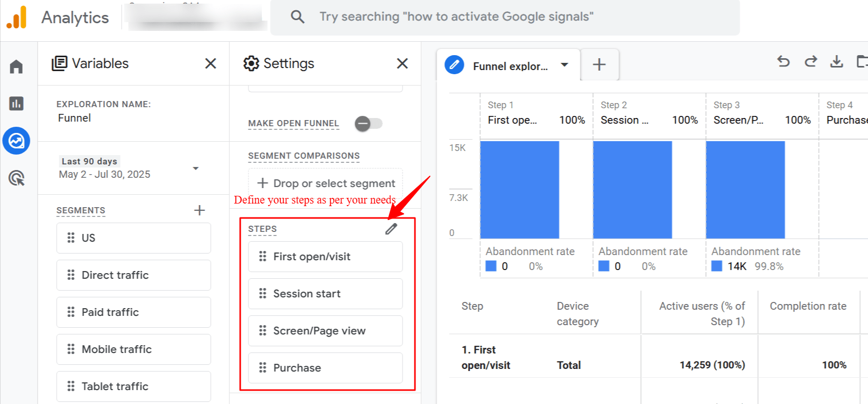Close the Settings panel

pos(402,63)
